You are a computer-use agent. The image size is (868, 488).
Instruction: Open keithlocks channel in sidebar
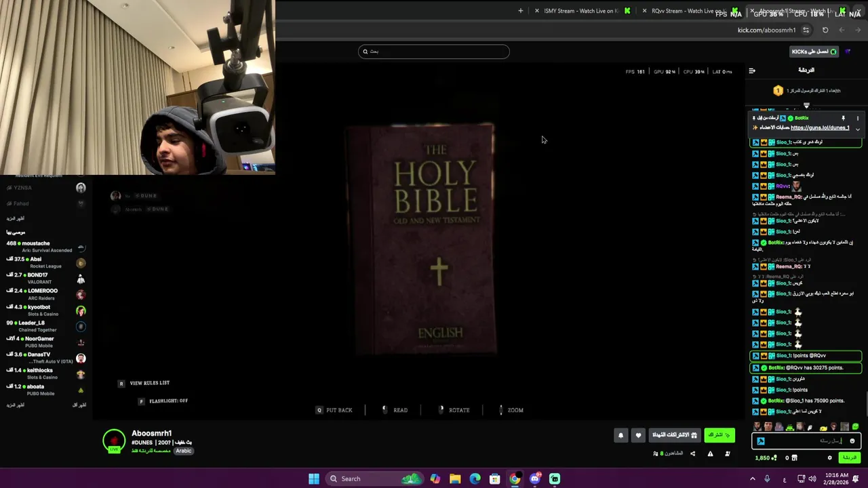coord(46,373)
